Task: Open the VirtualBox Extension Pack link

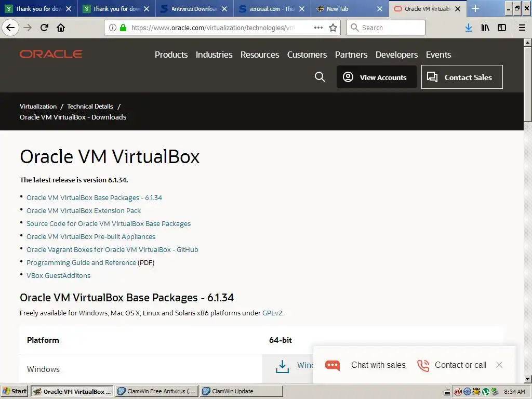Action: [x=84, y=210]
